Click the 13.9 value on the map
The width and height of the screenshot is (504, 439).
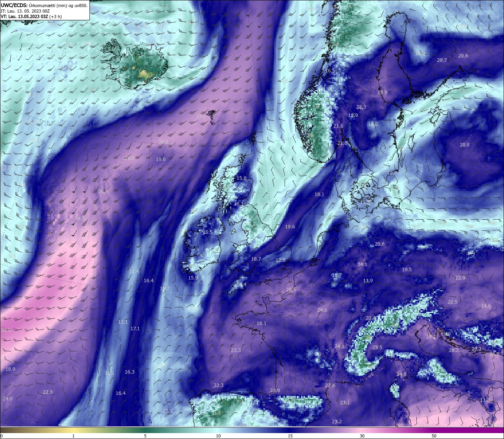368,280
